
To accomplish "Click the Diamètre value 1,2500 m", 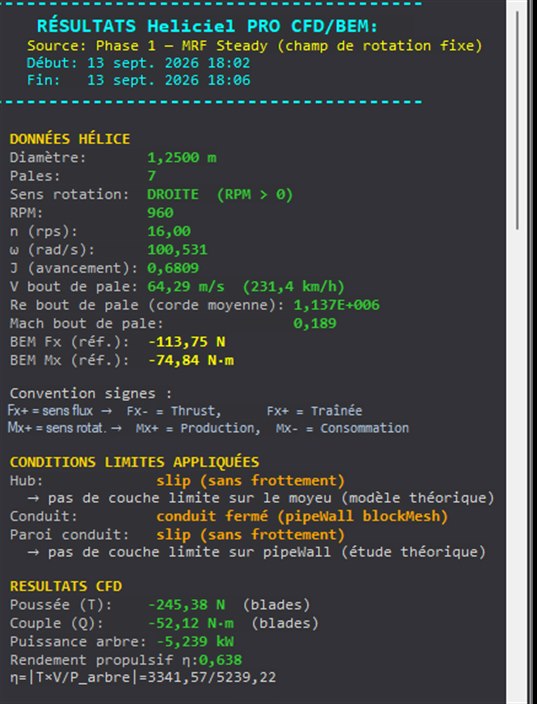I will point(181,158).
